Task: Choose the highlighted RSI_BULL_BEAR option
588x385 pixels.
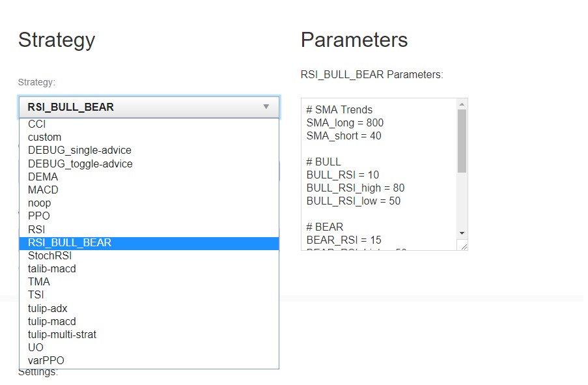Action: [70, 242]
